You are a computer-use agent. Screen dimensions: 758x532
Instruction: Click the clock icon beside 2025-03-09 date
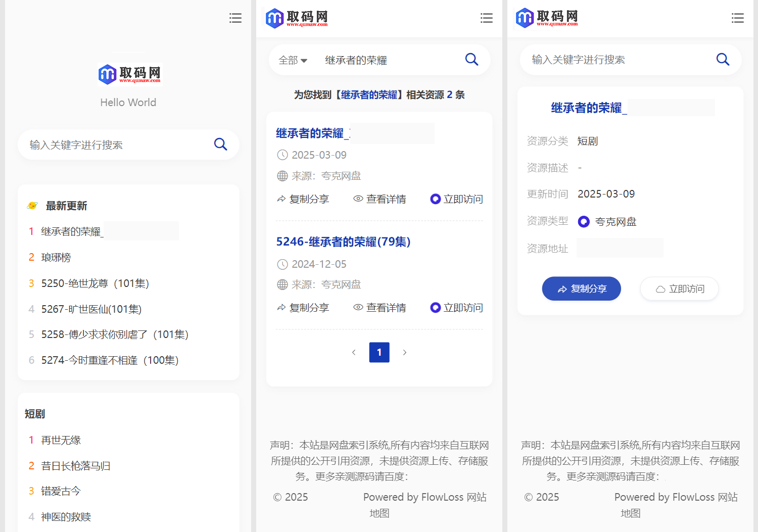point(282,155)
